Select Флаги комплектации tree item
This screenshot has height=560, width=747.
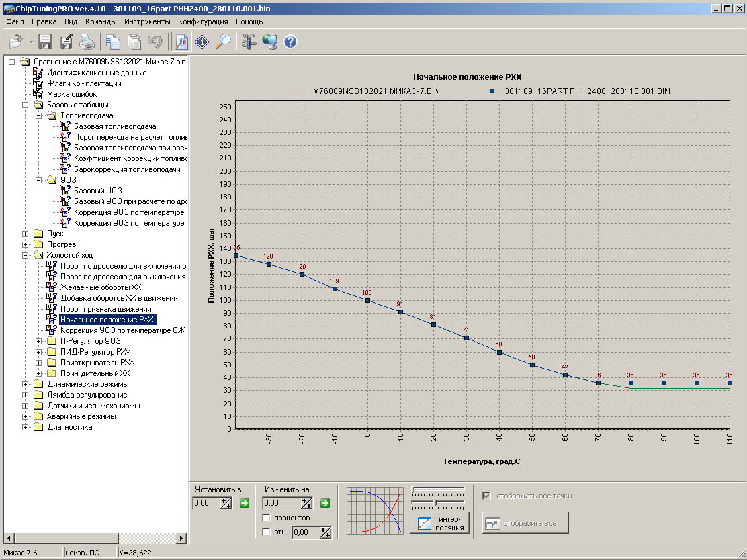(x=84, y=83)
